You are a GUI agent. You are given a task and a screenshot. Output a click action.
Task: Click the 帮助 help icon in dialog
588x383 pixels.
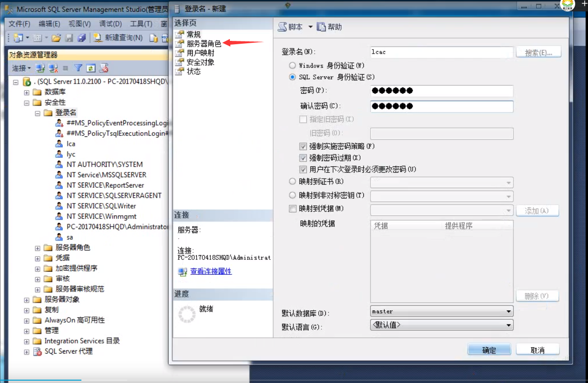[x=321, y=27]
